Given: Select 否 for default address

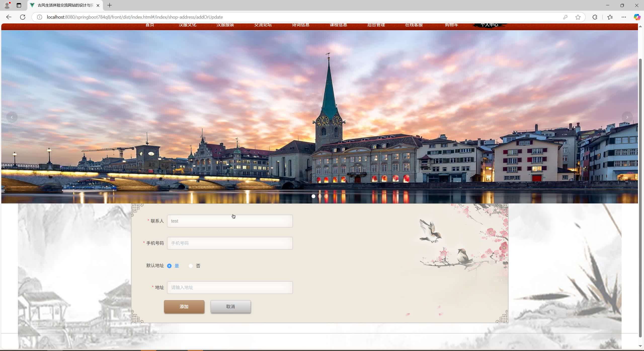Looking at the screenshot, I should click(191, 266).
